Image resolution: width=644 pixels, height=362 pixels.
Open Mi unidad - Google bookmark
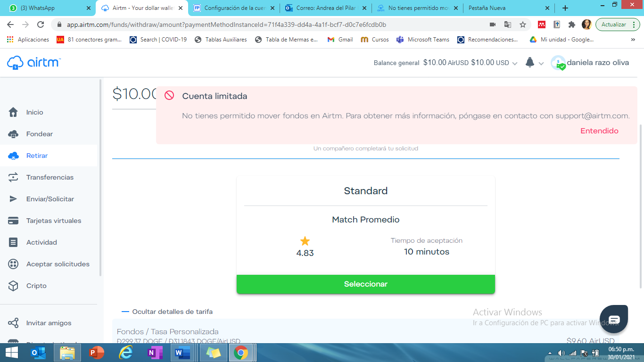coord(561,40)
